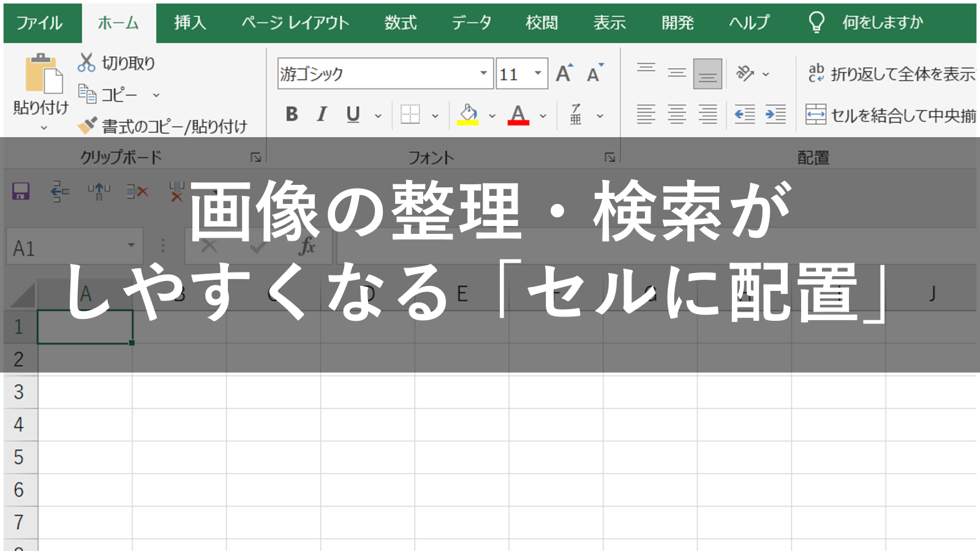Open the ヘルプ tab
Viewport: 980px width, 551px height.
pyautogui.click(x=748, y=23)
